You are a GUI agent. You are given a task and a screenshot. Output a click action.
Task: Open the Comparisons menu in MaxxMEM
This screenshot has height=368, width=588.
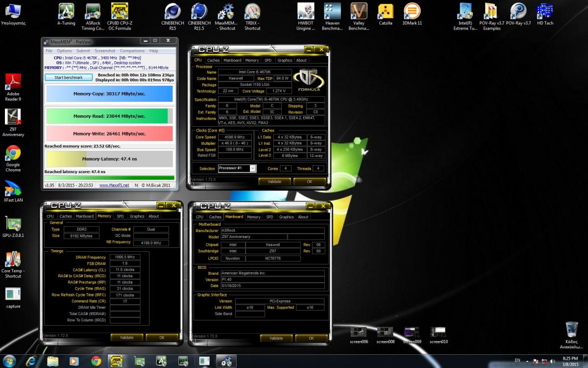[x=132, y=51]
